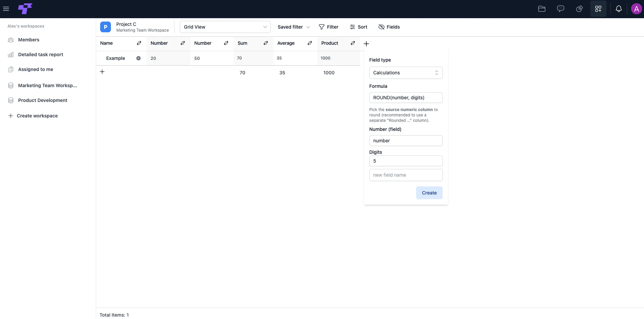644x319 pixels.
Task: Open Filter options
Action: (329, 27)
